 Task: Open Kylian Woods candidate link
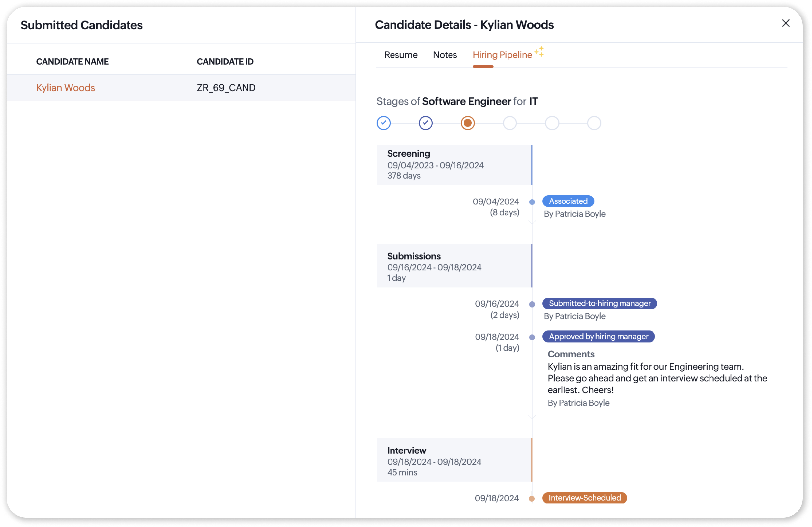pyautogui.click(x=66, y=88)
